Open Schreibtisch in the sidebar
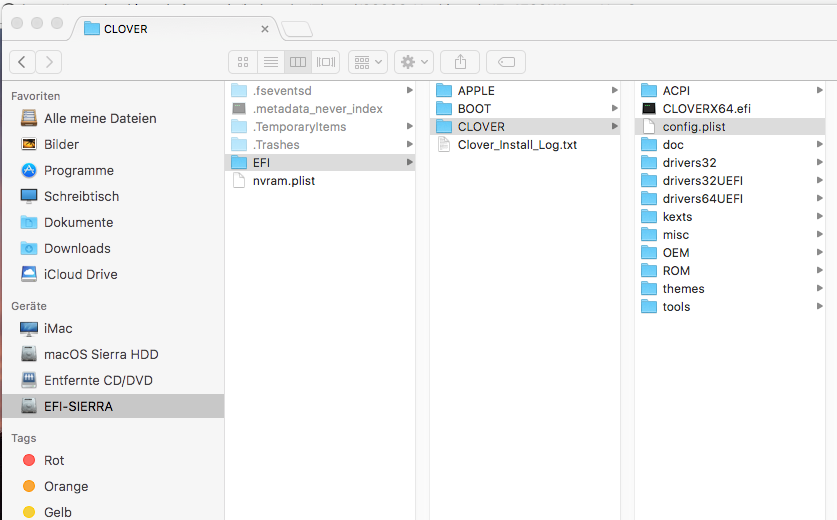 (x=112, y=196)
